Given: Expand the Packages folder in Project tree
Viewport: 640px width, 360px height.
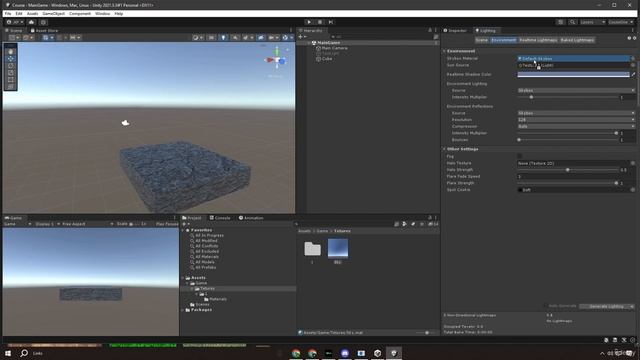Looking at the screenshot, I should [x=183, y=310].
